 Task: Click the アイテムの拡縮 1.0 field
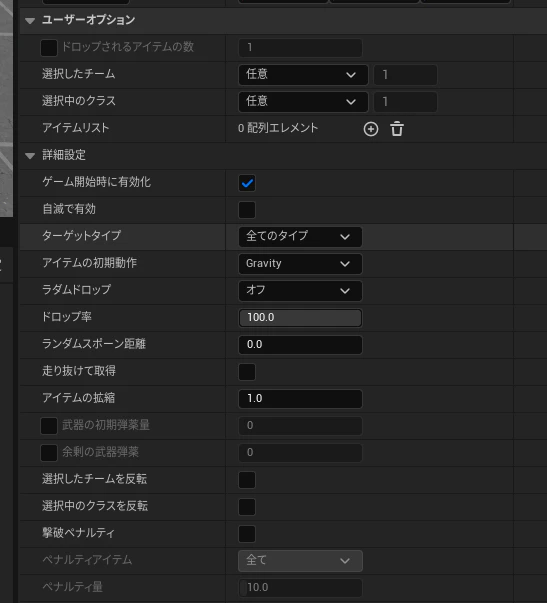[x=300, y=399]
